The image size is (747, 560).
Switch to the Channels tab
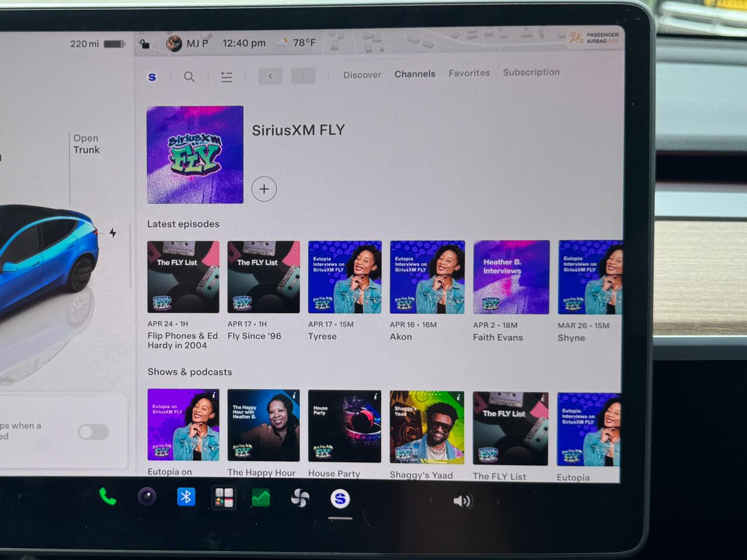click(415, 74)
